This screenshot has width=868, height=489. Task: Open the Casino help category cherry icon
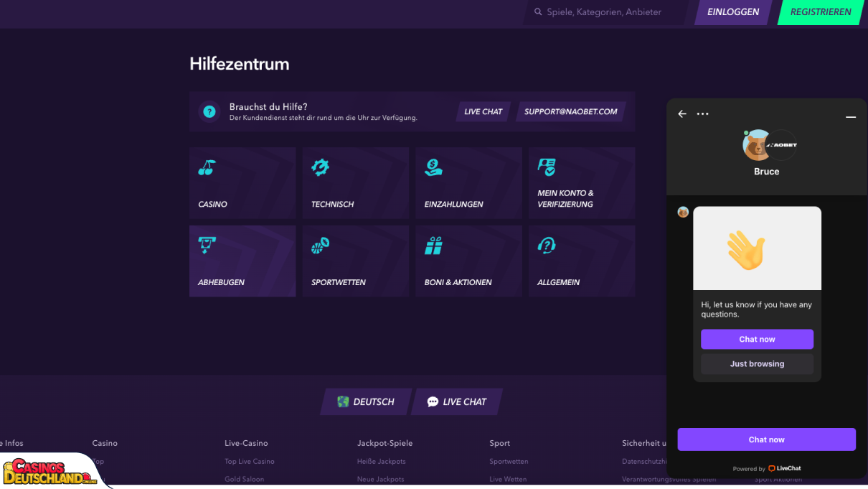207,168
